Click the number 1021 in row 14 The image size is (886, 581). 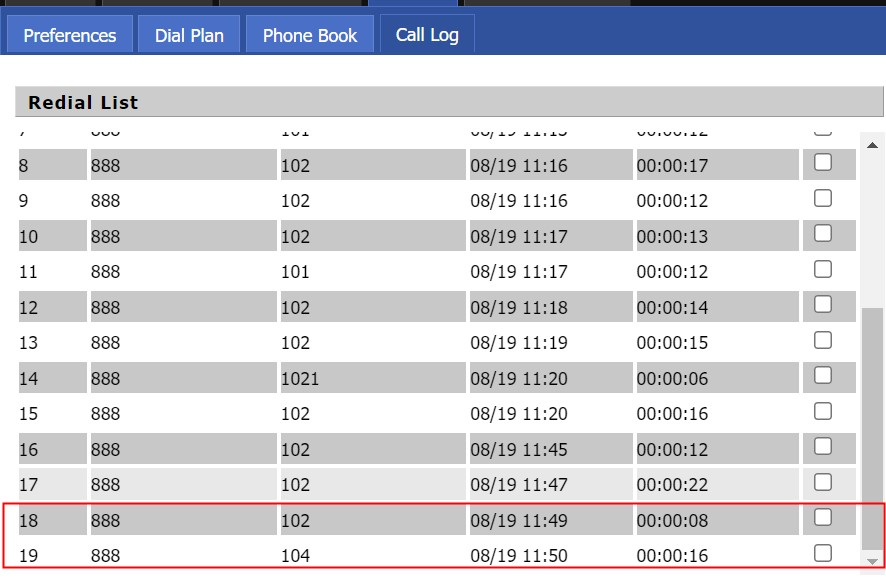300,378
